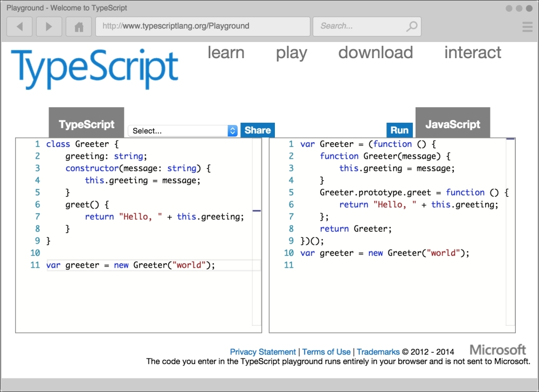This screenshot has width=539, height=392.
Task: Click the browser back navigation arrow
Action: click(19, 26)
